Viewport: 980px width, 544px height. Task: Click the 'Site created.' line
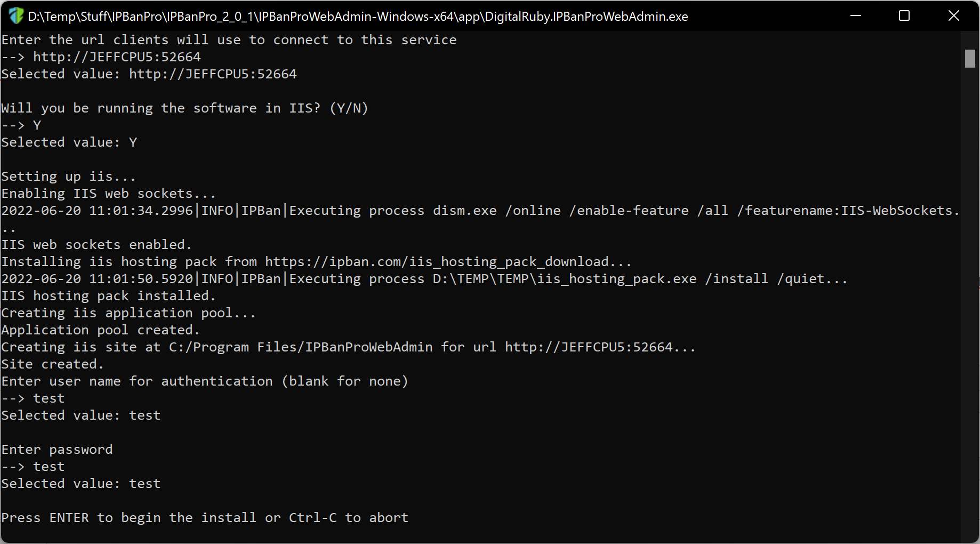pos(52,364)
